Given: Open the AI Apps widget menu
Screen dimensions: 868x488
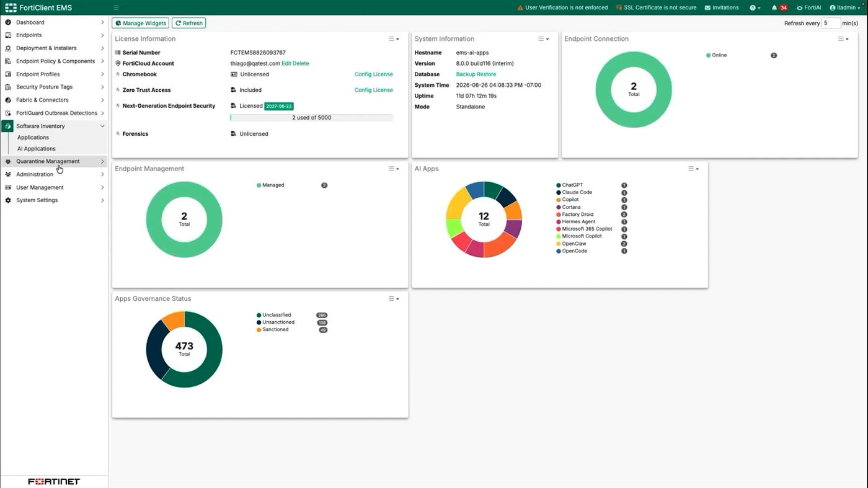Looking at the screenshot, I should click(x=693, y=169).
